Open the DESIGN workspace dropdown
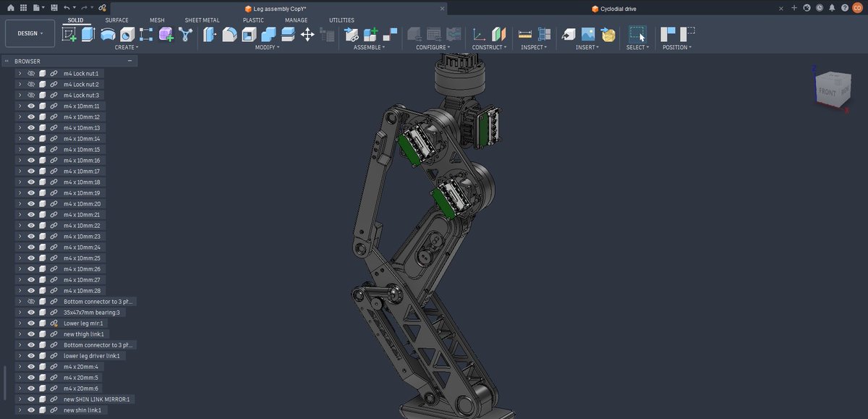Screen dimensions: 868x419 click(x=30, y=33)
